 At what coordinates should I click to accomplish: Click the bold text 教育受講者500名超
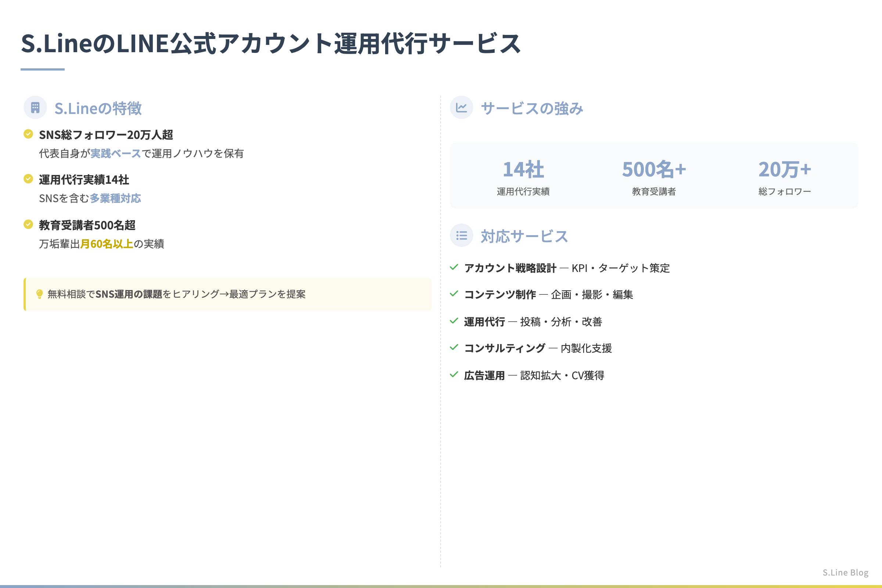coord(87,225)
